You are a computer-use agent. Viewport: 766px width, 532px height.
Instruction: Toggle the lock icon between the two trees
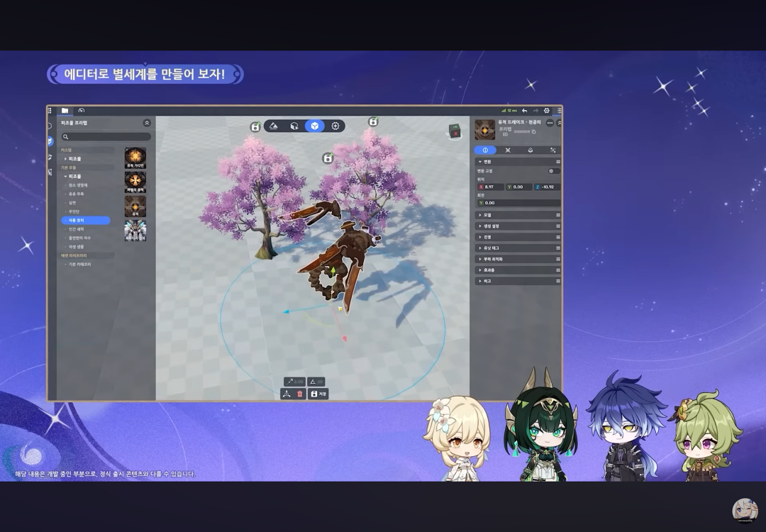pyautogui.click(x=328, y=158)
